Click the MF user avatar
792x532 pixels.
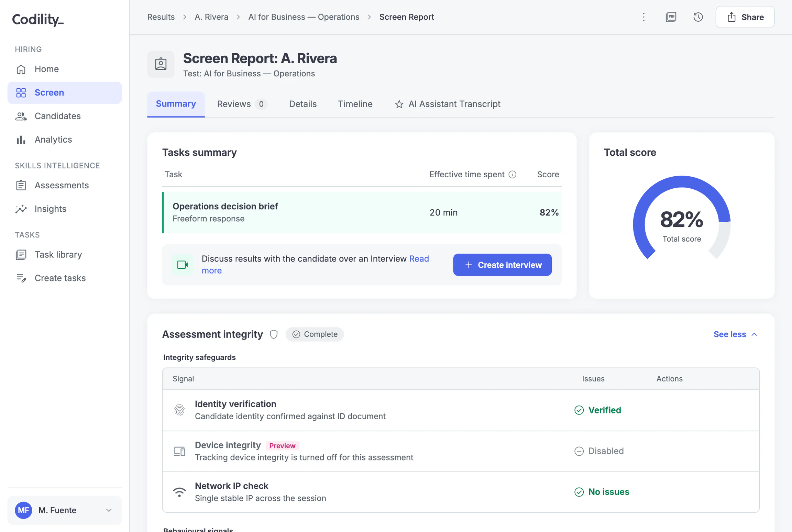point(23,510)
